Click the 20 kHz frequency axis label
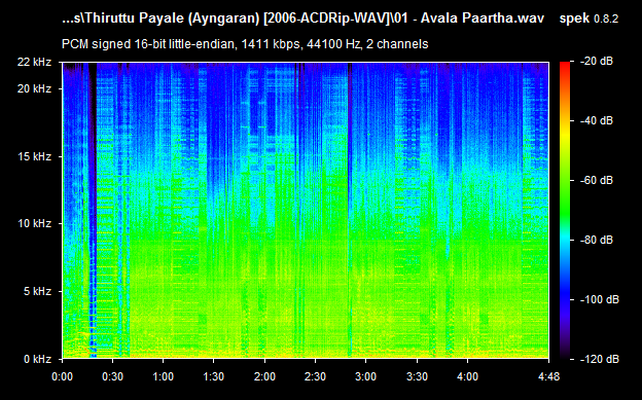 pos(34,89)
